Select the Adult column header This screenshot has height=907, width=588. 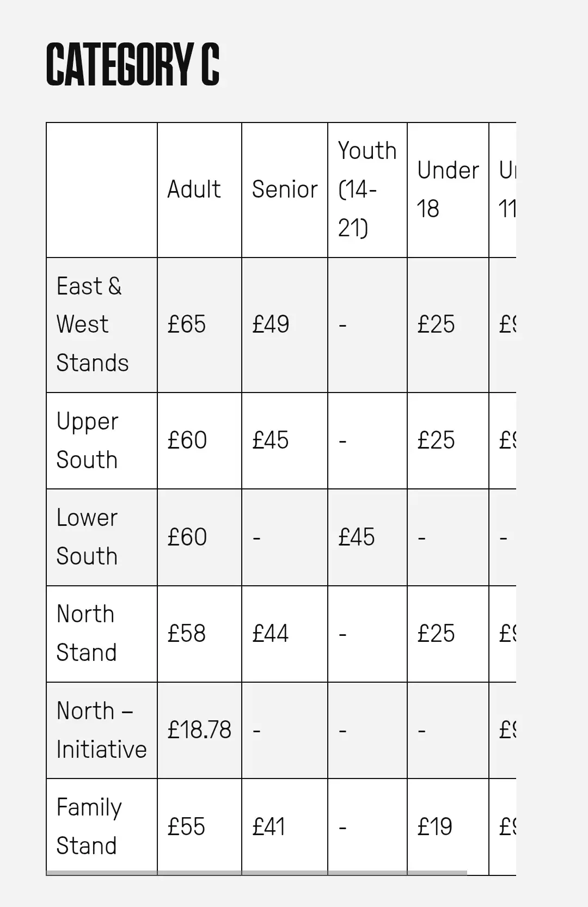point(194,189)
